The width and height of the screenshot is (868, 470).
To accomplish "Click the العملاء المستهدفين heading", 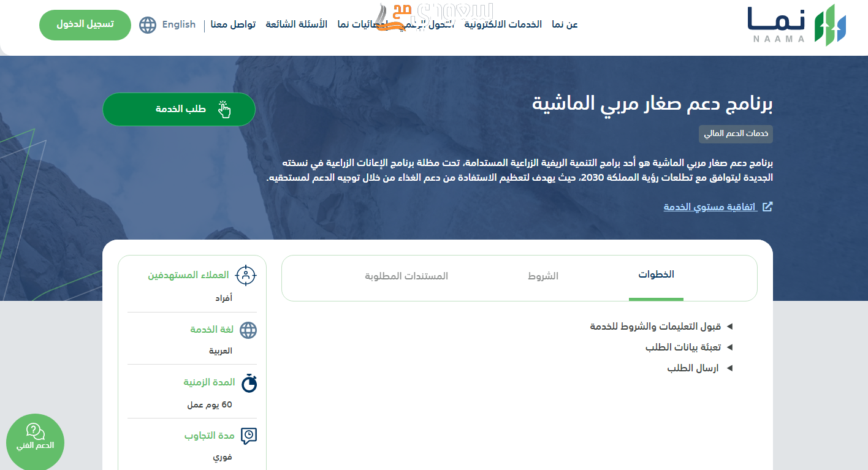I will point(188,275).
